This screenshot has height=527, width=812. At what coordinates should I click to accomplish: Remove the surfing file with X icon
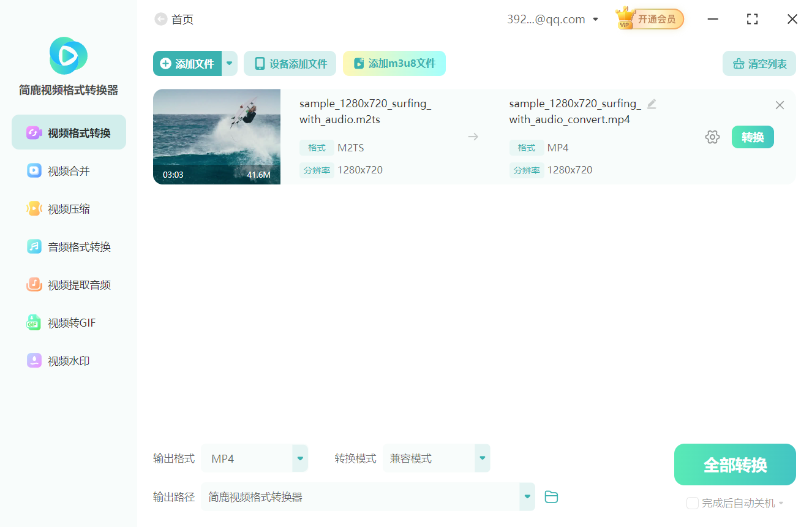780,105
